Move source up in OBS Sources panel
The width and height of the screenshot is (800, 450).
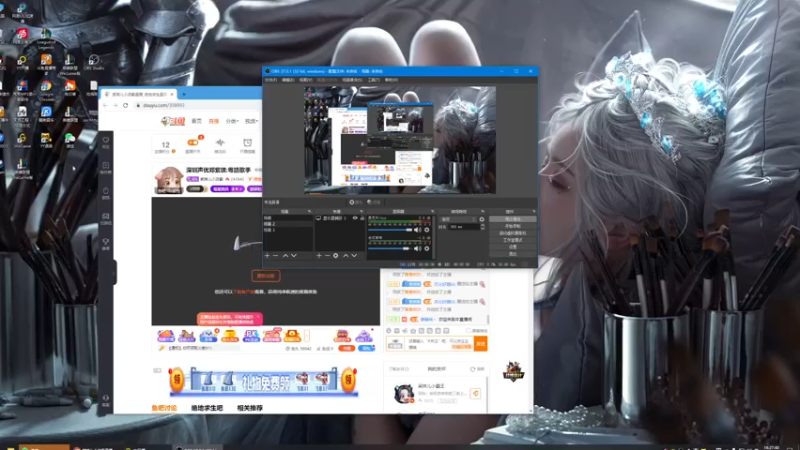pyautogui.click(x=345, y=255)
